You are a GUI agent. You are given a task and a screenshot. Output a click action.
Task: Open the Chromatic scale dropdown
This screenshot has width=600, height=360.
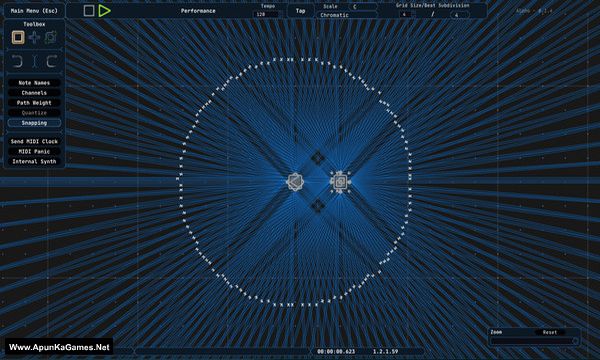tap(346, 15)
